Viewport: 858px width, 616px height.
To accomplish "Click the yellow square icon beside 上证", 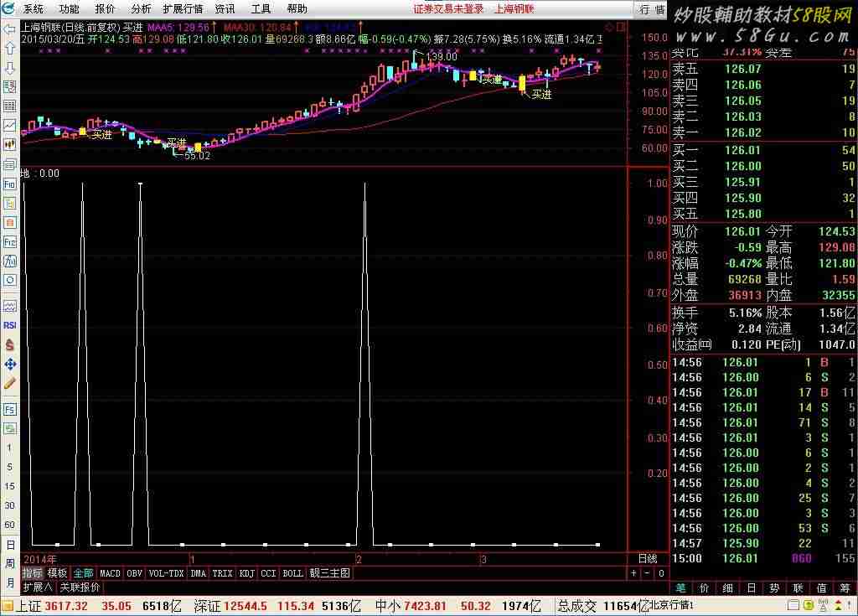I will (x=7, y=606).
